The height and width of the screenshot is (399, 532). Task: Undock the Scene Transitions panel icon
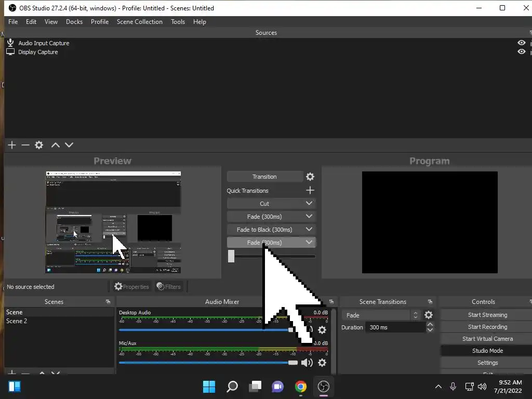tap(430, 302)
